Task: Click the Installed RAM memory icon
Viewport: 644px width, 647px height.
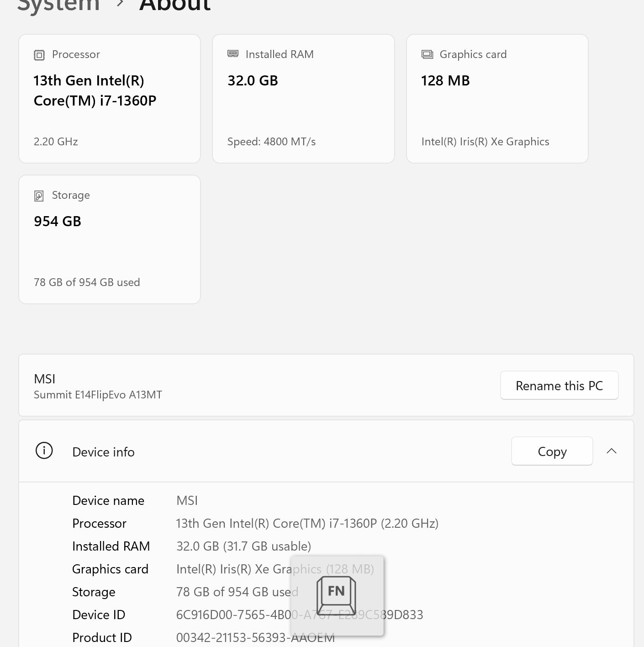Action: (233, 54)
